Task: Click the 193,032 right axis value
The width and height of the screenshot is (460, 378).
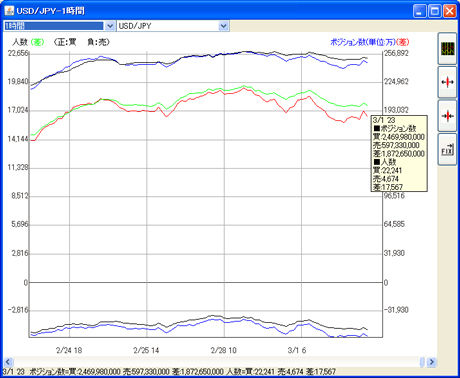Action: click(396, 110)
